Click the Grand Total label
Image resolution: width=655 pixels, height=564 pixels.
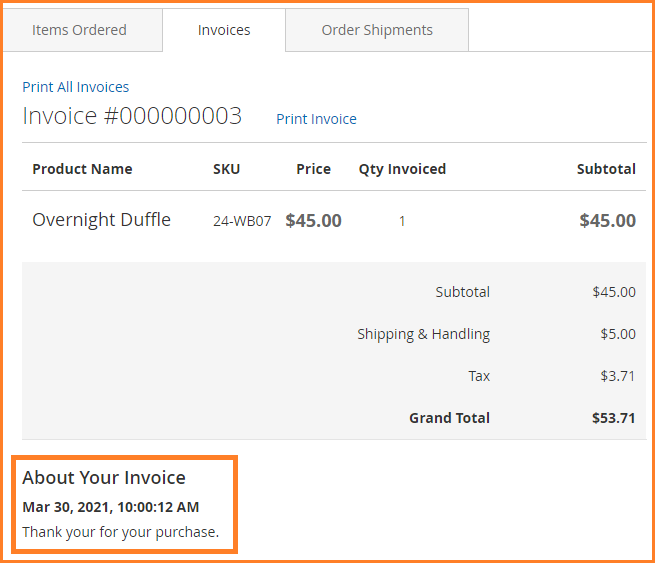(449, 418)
